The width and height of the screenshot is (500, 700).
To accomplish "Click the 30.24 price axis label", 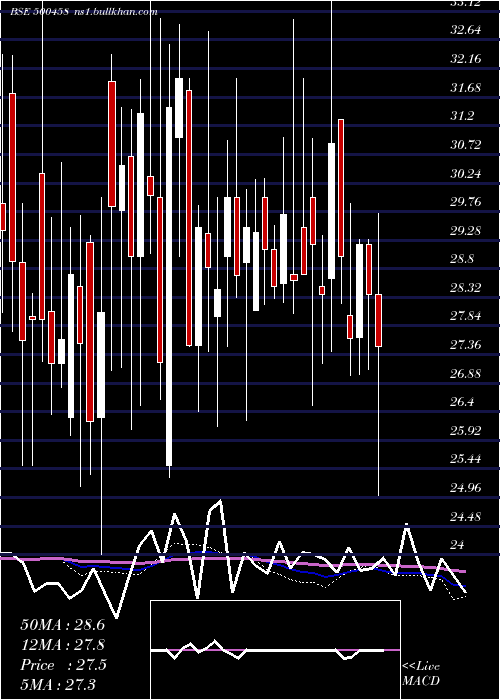I will pos(466,173).
